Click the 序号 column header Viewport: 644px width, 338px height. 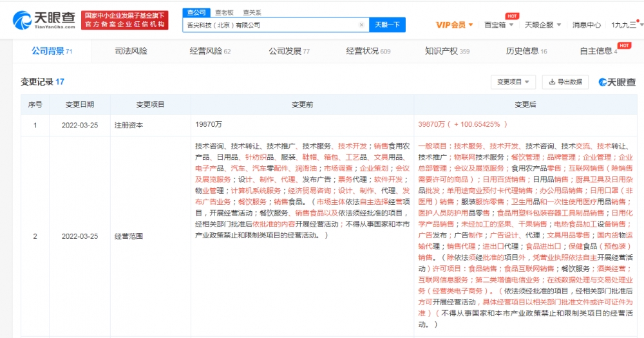tap(35, 104)
